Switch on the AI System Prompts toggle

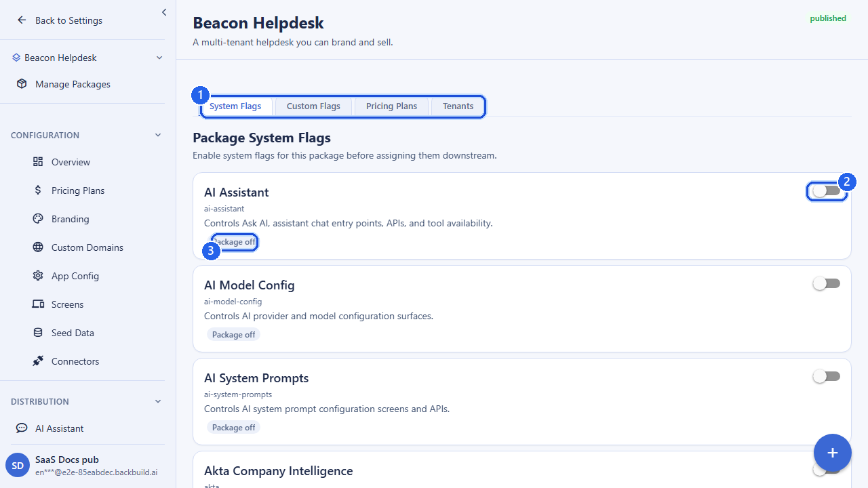point(827,376)
